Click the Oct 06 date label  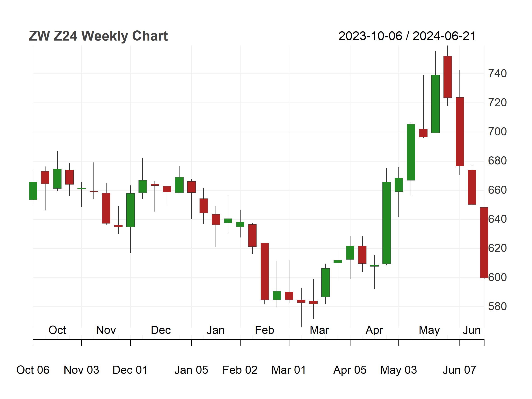pyautogui.click(x=33, y=370)
